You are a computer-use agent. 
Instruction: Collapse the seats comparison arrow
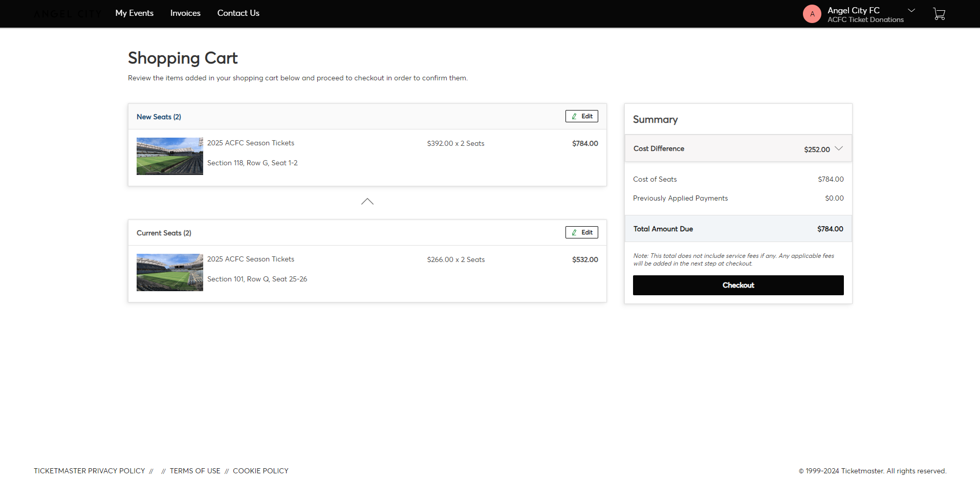click(367, 202)
